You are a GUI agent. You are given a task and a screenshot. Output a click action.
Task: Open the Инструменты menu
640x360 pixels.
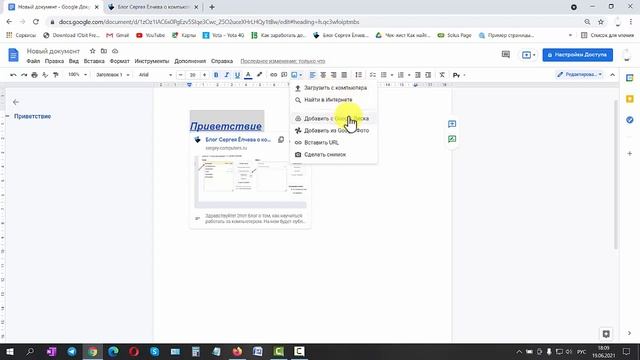(x=152, y=61)
